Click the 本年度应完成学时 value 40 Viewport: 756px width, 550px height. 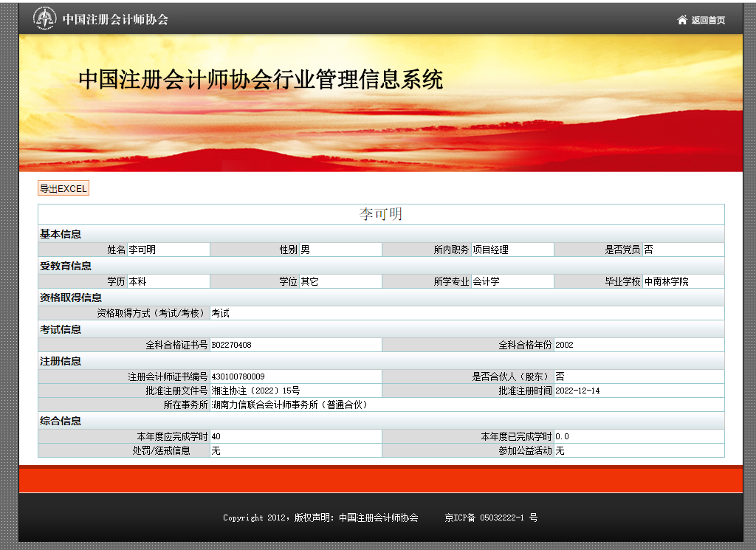[x=216, y=437]
